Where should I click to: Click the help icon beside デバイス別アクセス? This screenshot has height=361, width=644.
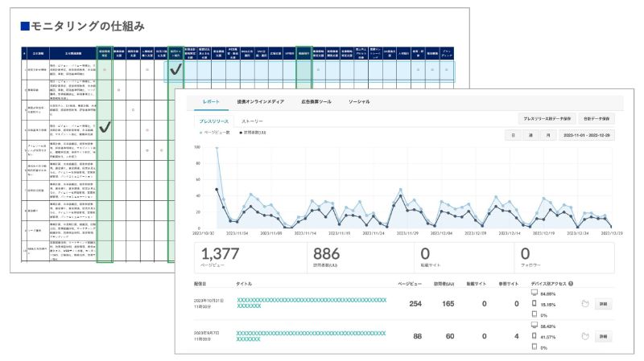pyautogui.click(x=571, y=284)
